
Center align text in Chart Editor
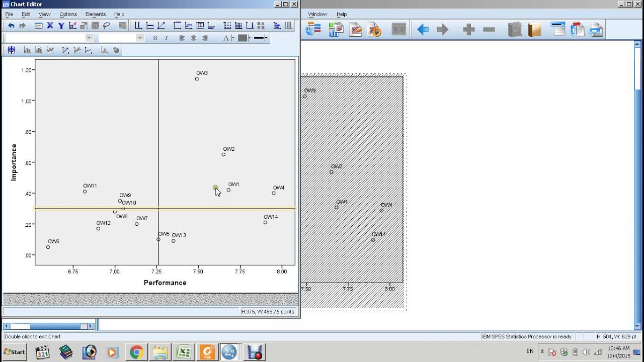pyautogui.click(x=193, y=38)
